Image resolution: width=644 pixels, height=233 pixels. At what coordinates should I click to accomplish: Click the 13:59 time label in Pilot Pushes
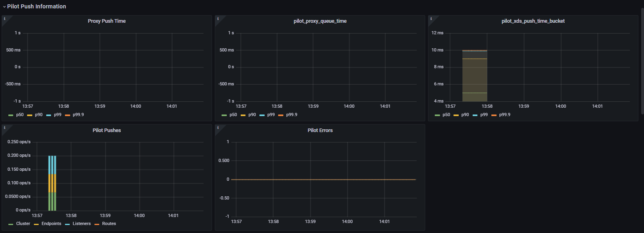[105, 216]
